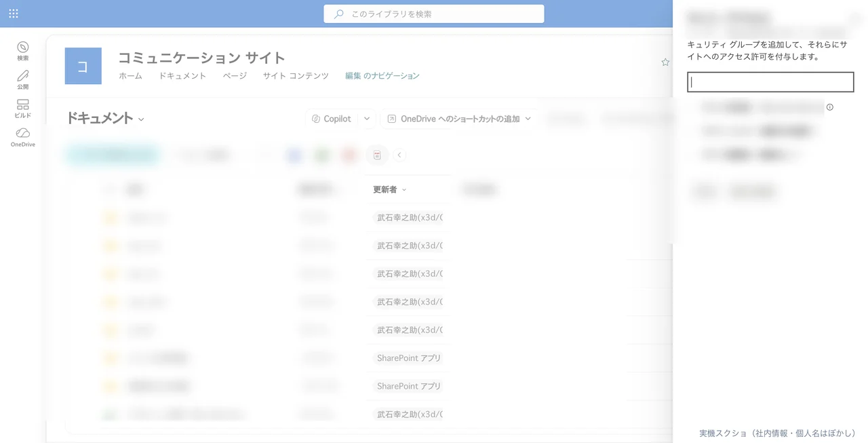The height and width of the screenshot is (443, 868).
Task: Open 公開 pencil icon in left sidebar
Action: [x=23, y=79]
